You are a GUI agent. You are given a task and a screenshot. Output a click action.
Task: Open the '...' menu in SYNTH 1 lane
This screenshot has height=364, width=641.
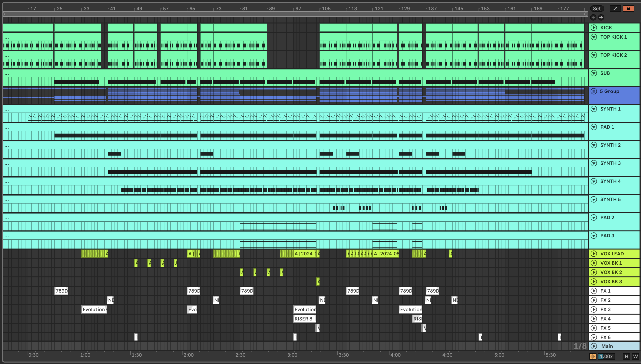7,110
